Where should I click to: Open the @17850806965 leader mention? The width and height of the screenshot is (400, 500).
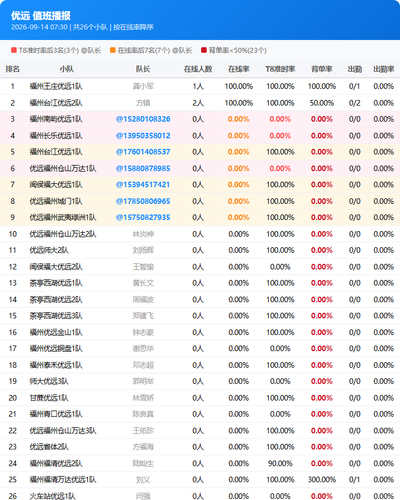tap(143, 201)
